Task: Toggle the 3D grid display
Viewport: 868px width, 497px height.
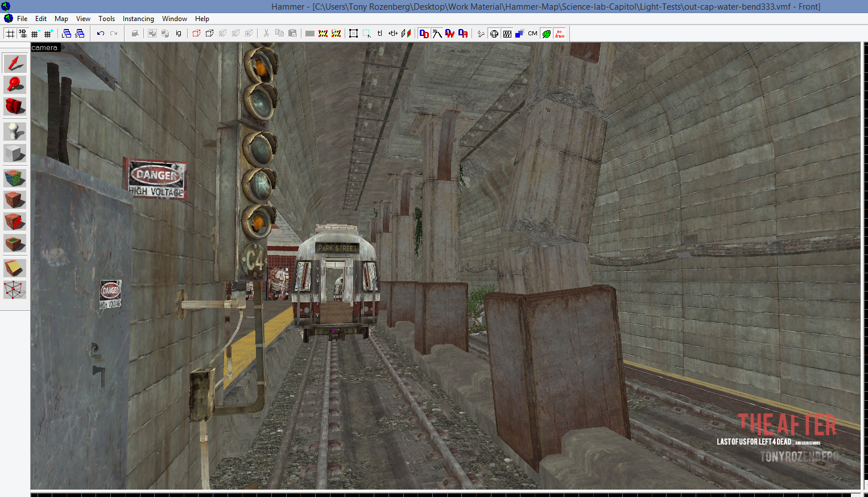Action: pyautogui.click(x=23, y=34)
